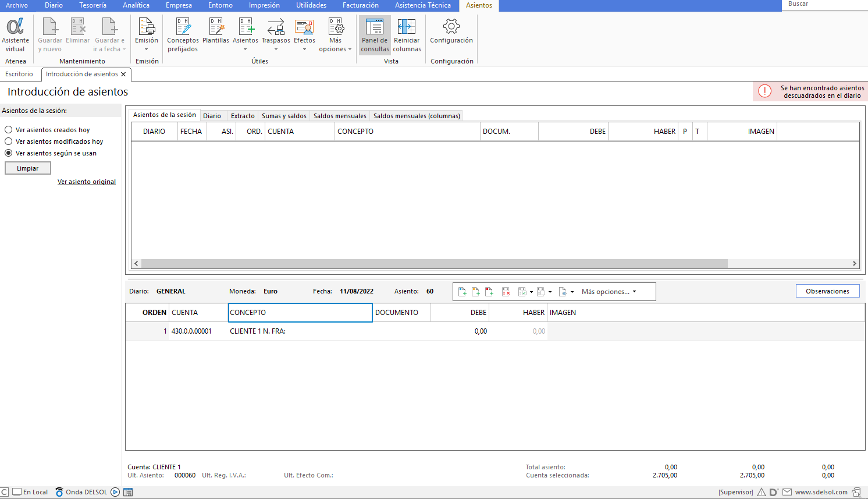Switch to the Extracto tab
The height and width of the screenshot is (499, 868).
point(243,116)
